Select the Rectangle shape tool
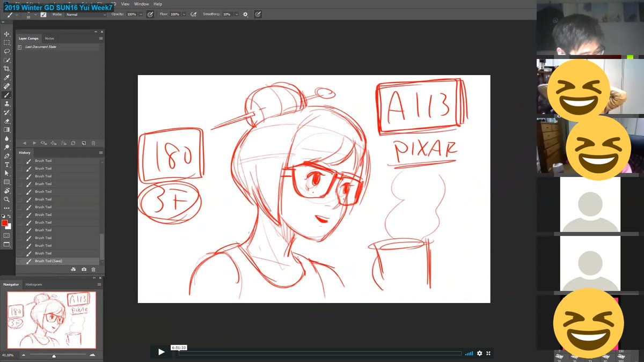 (x=7, y=182)
